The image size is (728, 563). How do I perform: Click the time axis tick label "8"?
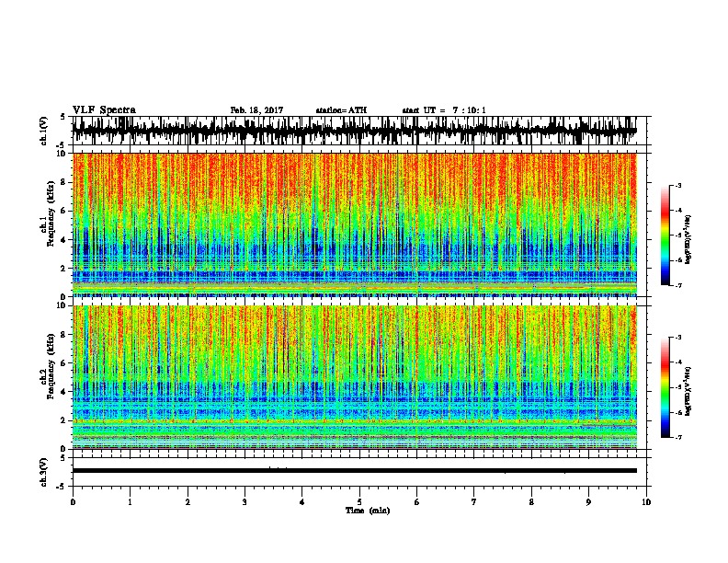pos(531,502)
